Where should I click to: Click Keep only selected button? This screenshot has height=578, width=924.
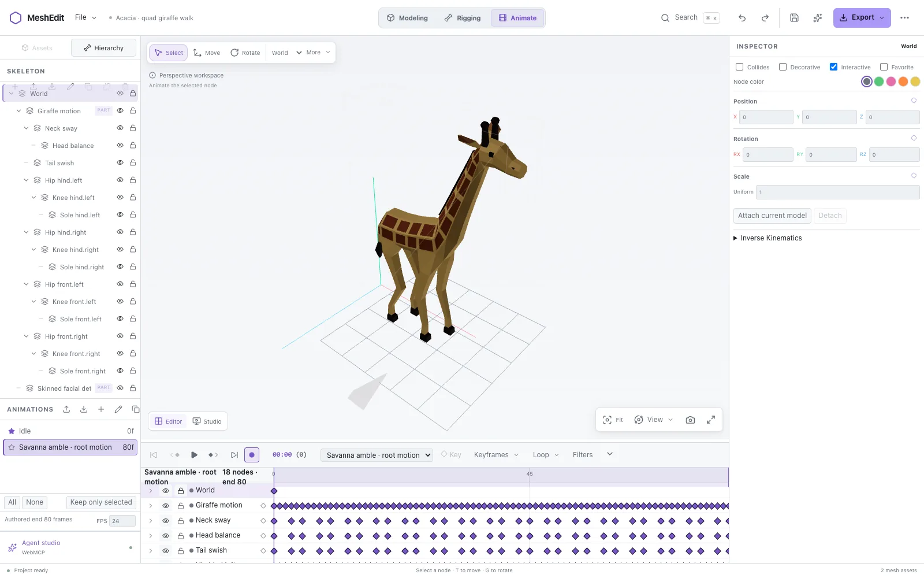point(101,502)
